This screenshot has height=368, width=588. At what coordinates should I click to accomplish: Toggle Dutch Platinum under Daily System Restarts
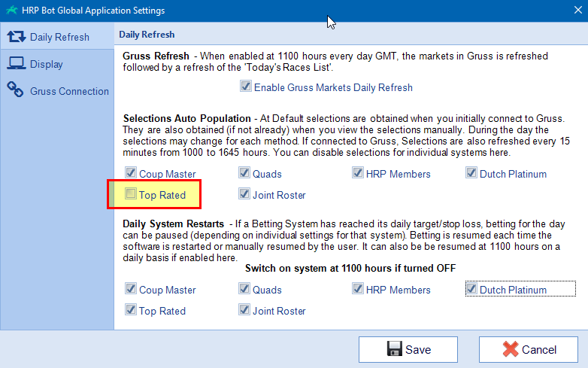tap(471, 289)
